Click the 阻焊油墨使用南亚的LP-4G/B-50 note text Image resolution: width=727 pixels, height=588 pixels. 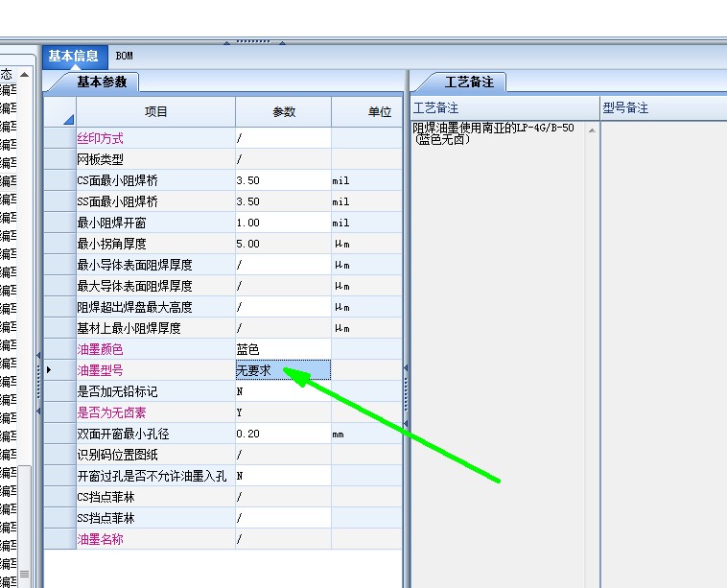click(x=493, y=133)
